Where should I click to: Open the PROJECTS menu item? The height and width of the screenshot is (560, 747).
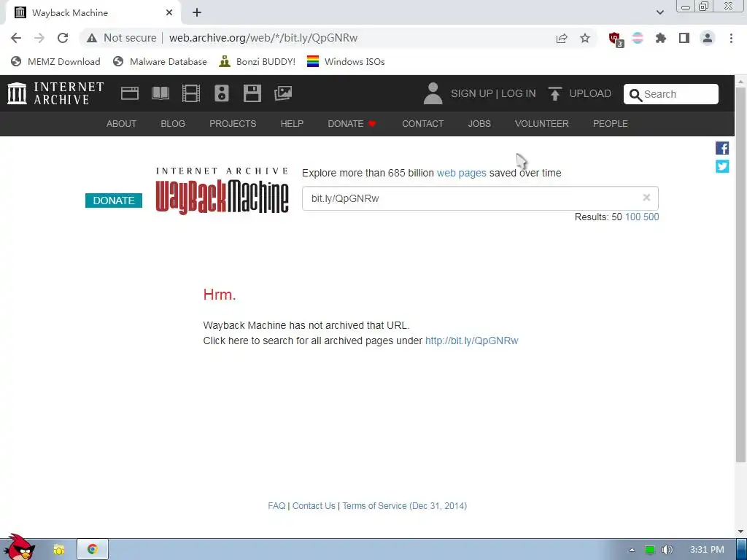(233, 124)
